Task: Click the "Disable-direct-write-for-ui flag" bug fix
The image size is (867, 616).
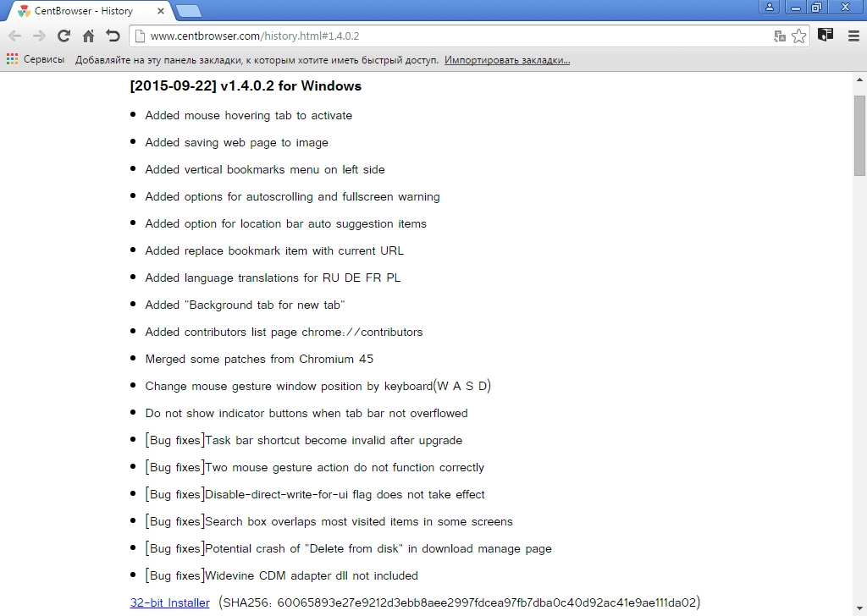Action: [x=315, y=494]
